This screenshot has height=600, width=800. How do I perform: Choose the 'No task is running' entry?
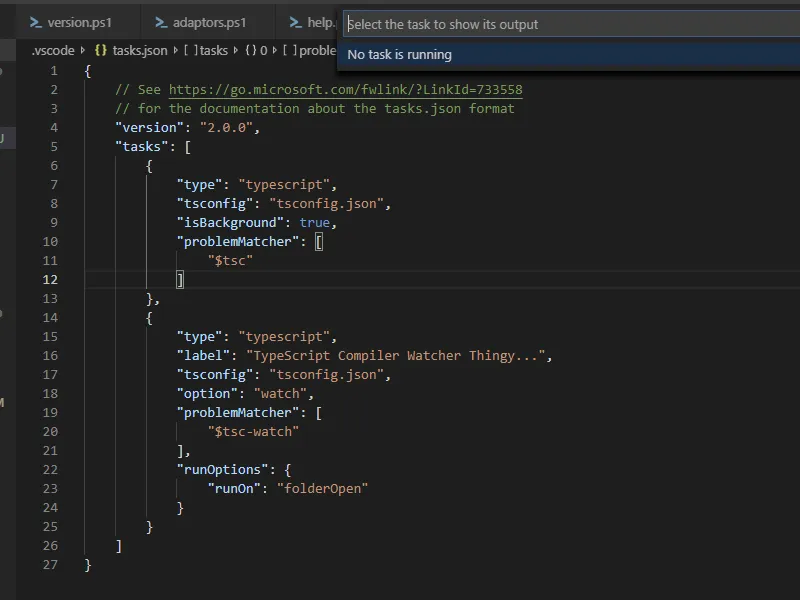coord(569,55)
